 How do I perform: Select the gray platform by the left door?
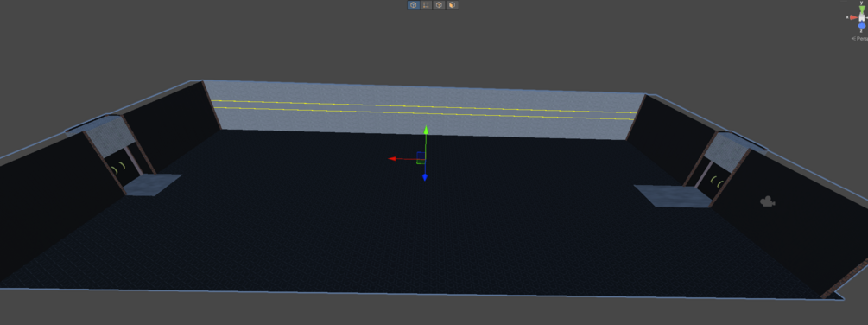tap(153, 184)
